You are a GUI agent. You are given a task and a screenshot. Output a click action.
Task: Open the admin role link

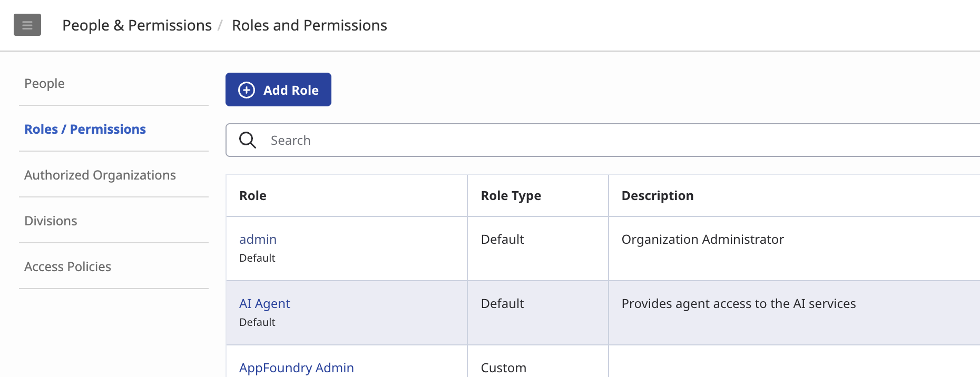tap(258, 239)
